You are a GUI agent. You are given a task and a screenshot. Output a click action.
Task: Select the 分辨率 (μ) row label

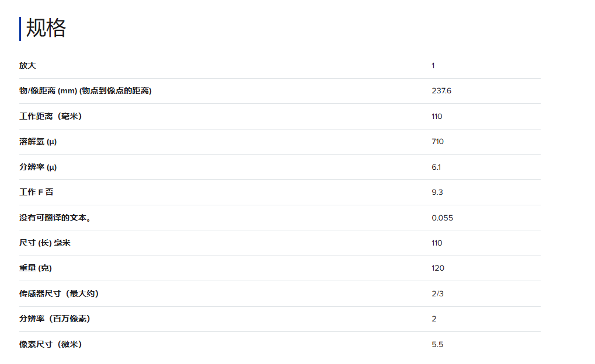[x=38, y=167]
